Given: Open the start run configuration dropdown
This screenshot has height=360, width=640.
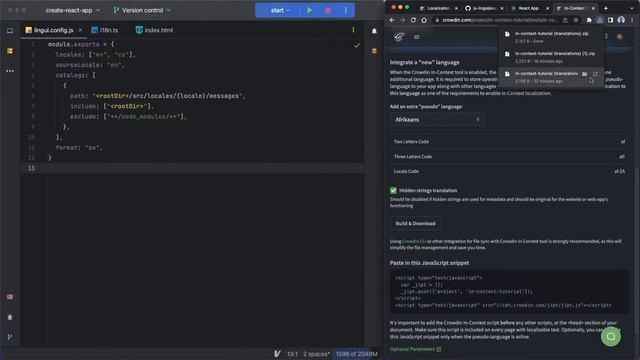Looking at the screenshot, I should 280,10.
